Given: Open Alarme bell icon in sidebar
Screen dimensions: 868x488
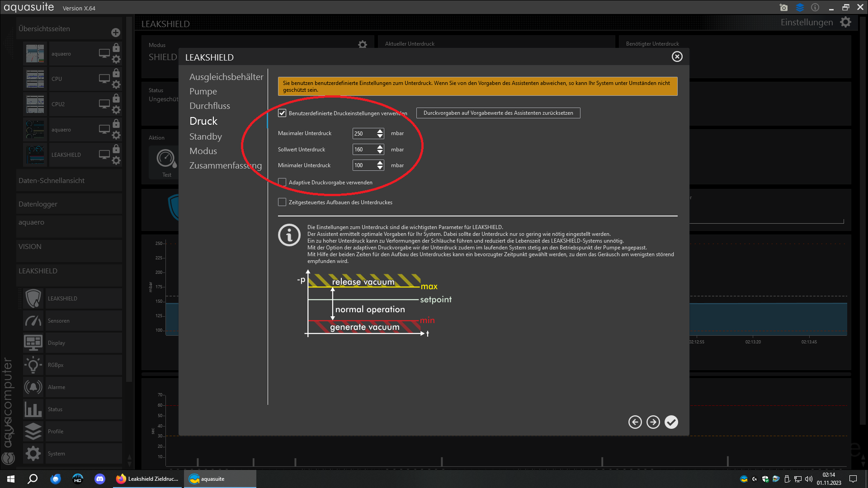Looking at the screenshot, I should coord(33,387).
